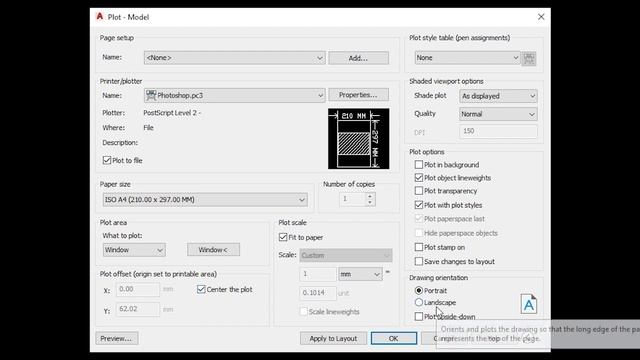Enable Plot in background option
The height and width of the screenshot is (360, 640).
coord(419,164)
